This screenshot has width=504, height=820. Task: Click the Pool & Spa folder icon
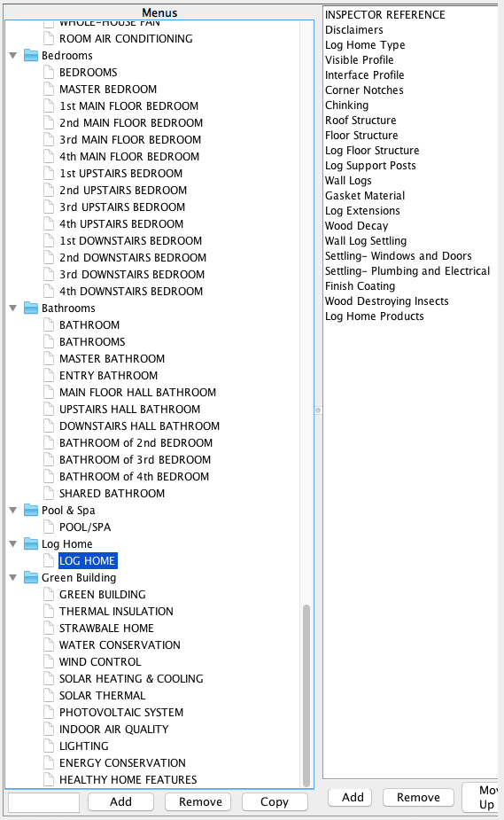coord(31,510)
